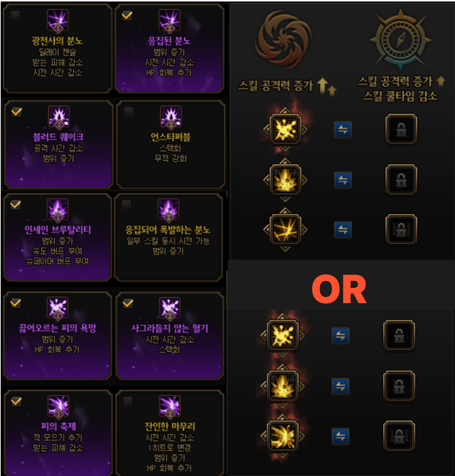Click the last locked slot in the bottom set
The image size is (455, 476).
pos(399,436)
